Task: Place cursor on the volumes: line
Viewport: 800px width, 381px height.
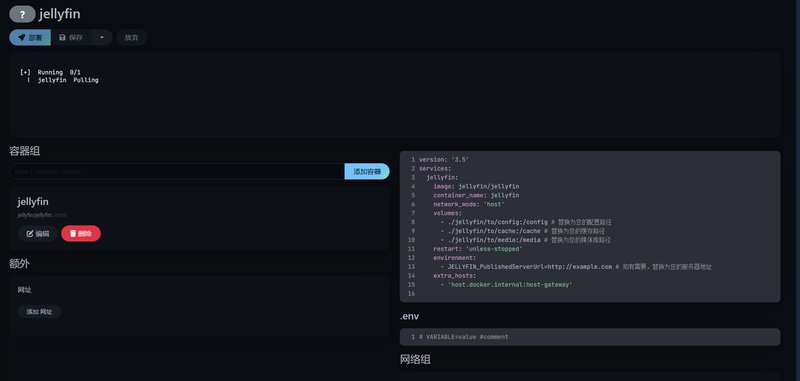Action: 447,213
